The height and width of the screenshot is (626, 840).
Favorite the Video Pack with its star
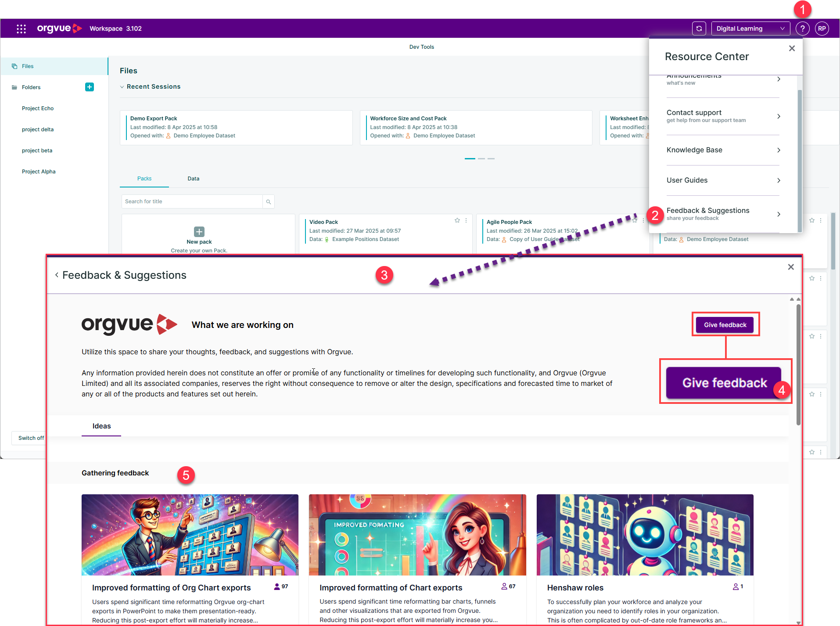tap(457, 220)
